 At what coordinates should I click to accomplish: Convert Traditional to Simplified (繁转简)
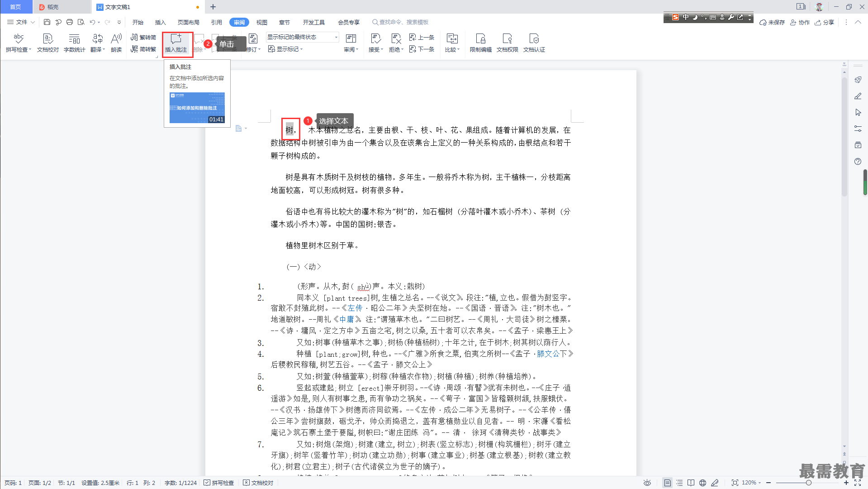[x=143, y=37]
